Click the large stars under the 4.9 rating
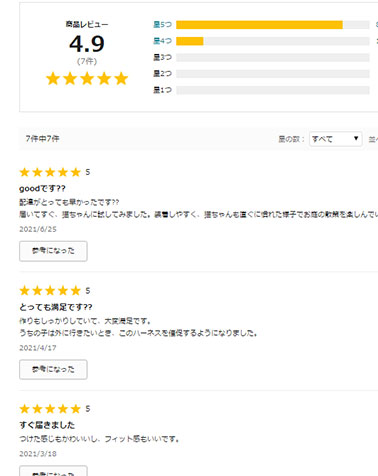Viewport: 378px width, 476px height. (87, 79)
